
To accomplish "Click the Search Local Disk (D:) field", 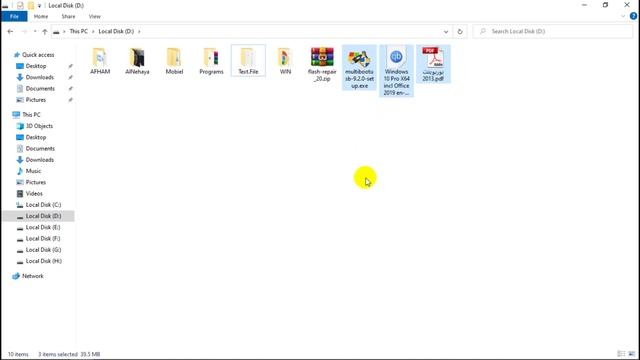I will point(553,31).
